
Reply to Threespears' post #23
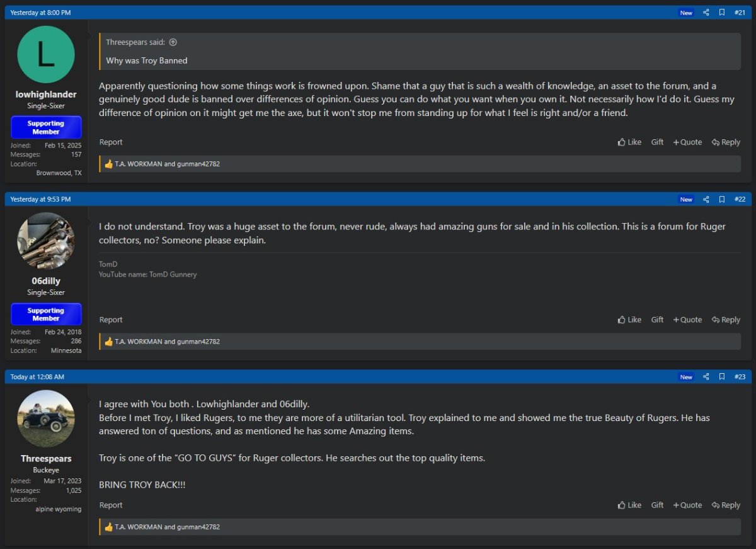[726, 506]
